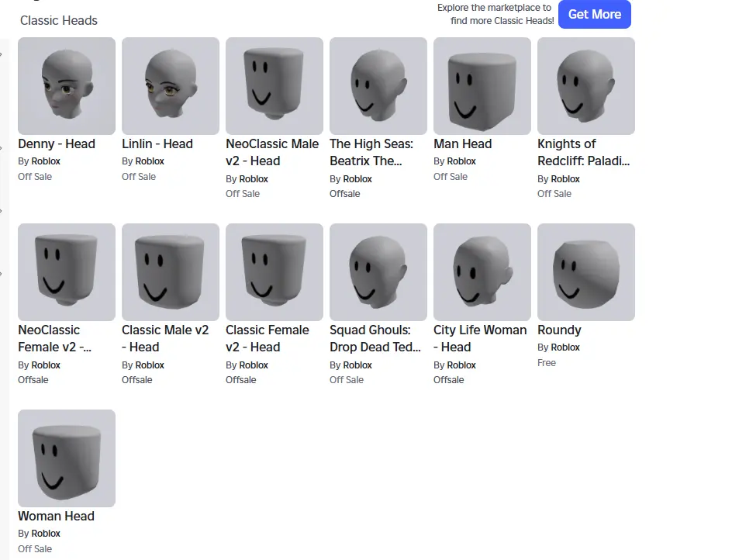The image size is (732, 560).
Task: Open the Roundy title link
Action: 559,330
